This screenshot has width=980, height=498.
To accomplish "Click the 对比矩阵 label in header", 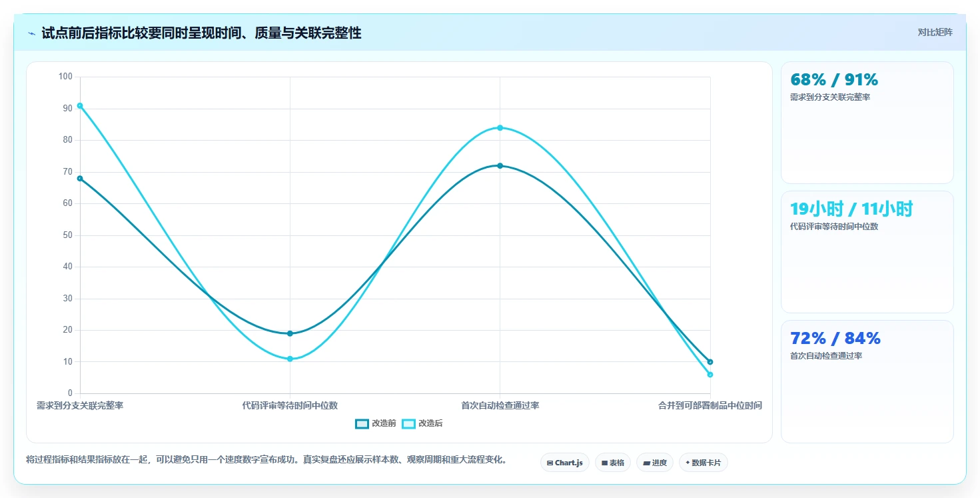I will [935, 32].
